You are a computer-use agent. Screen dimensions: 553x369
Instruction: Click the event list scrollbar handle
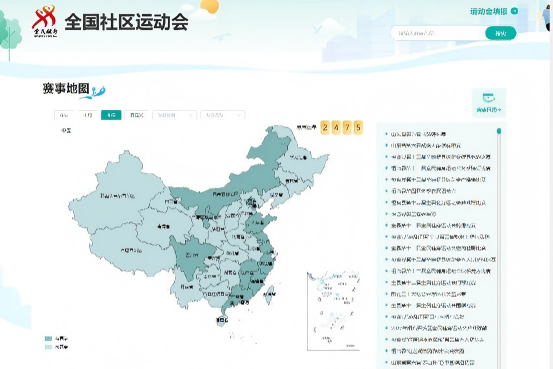coord(499,131)
